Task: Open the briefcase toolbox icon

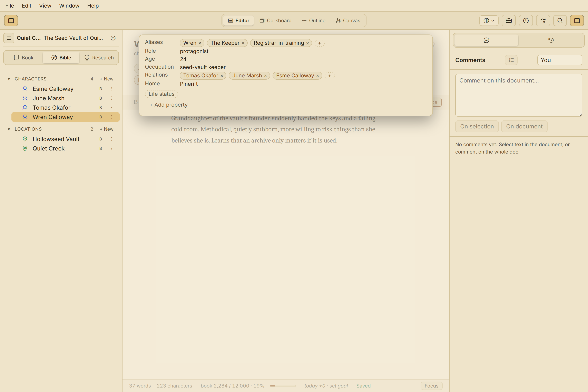Action: [x=509, y=20]
